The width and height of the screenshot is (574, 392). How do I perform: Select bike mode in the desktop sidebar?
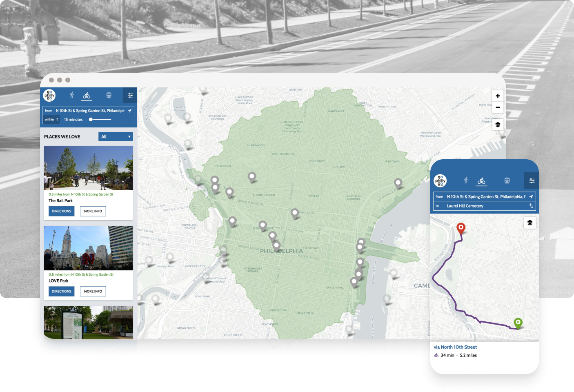[x=87, y=96]
